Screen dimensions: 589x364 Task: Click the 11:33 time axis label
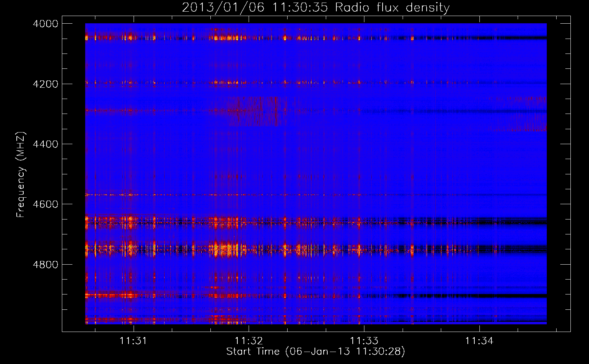click(x=364, y=341)
